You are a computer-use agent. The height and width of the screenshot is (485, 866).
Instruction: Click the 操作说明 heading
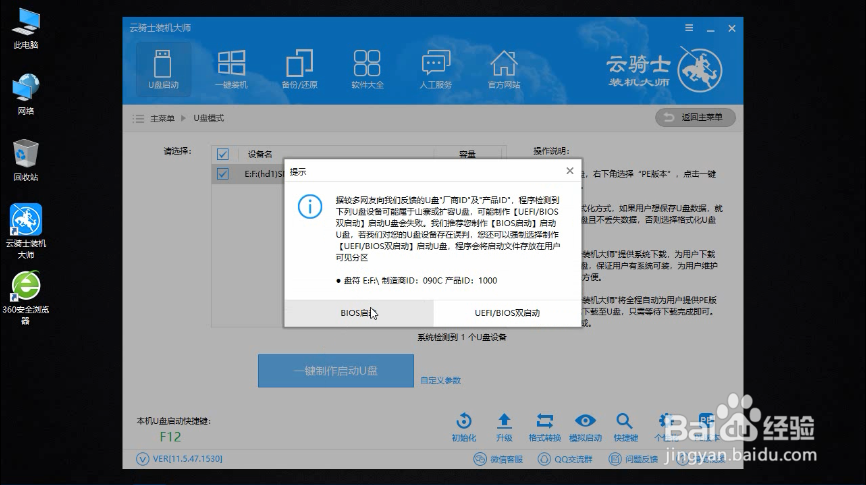coord(551,151)
